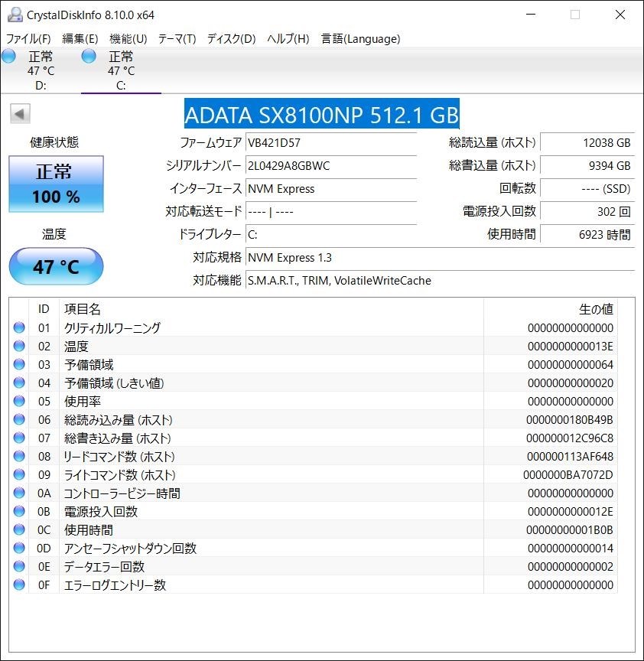This screenshot has height=661, width=644.
Task: Click status orb for attribute 0E データエラー回数
Action: [x=19, y=566]
